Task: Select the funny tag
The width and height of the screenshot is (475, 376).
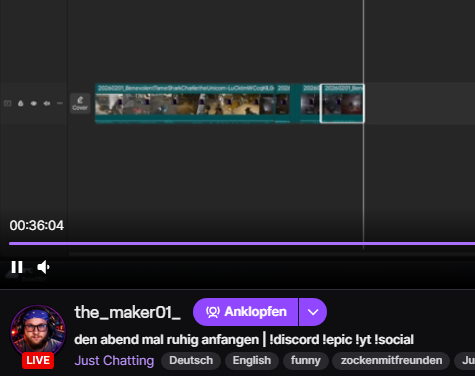Action: [x=306, y=361]
